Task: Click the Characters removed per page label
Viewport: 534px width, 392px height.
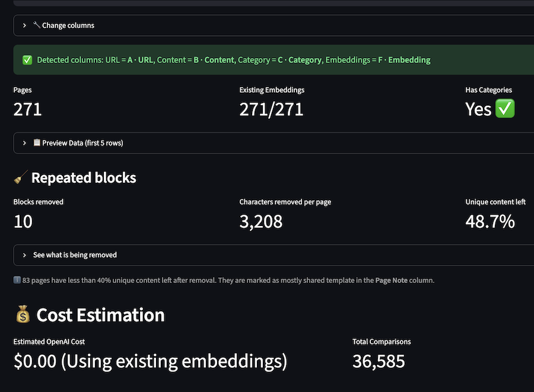Action: click(285, 202)
